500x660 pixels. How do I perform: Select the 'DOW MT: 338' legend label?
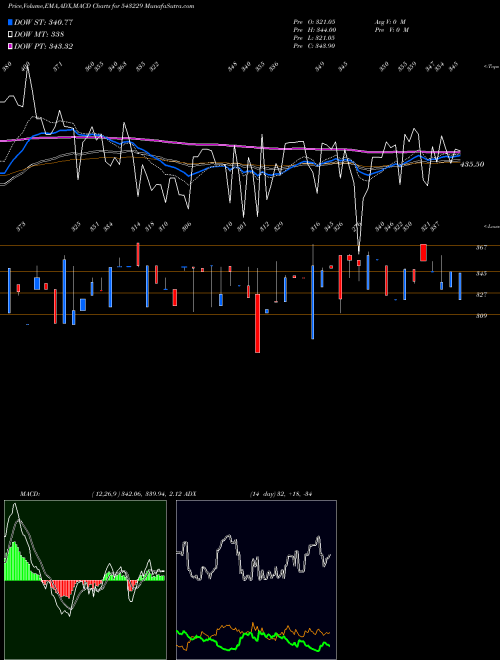tap(39, 34)
